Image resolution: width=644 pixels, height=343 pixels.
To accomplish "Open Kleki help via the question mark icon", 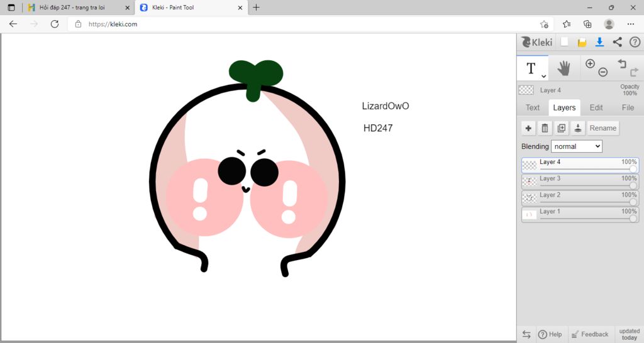I will pyautogui.click(x=635, y=42).
